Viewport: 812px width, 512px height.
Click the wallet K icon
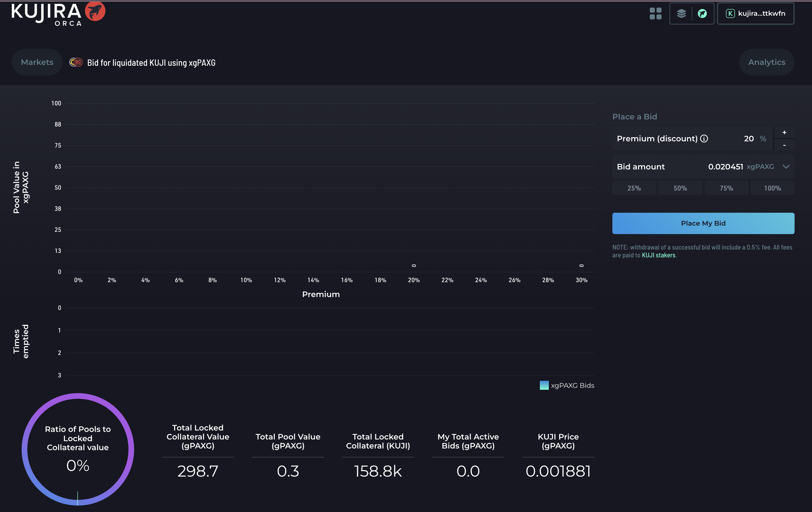click(x=730, y=13)
